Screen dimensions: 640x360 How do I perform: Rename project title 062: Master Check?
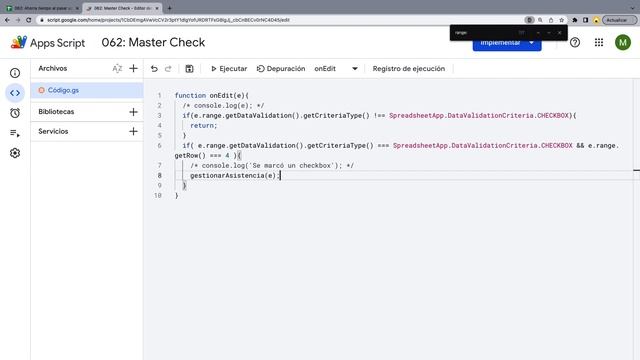tap(153, 42)
